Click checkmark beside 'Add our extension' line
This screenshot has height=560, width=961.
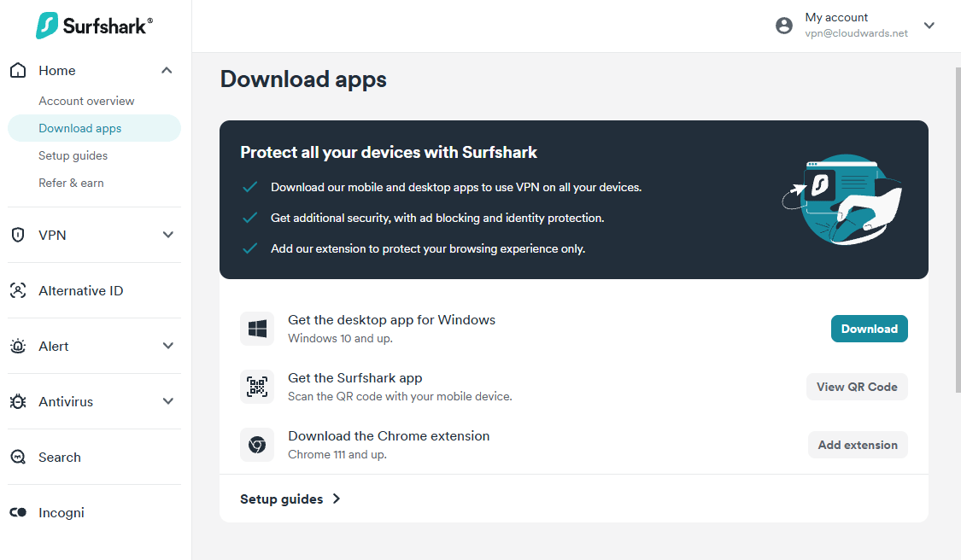pos(249,248)
